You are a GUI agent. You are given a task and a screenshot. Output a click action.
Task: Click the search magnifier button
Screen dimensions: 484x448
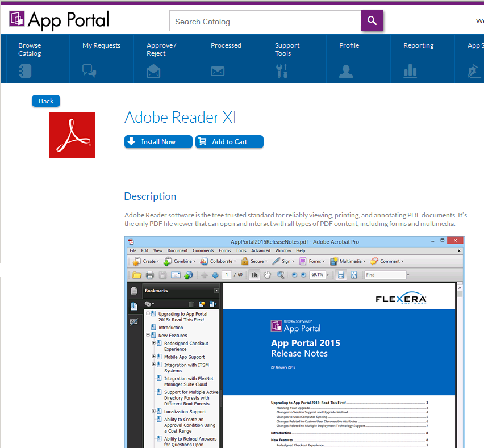pyautogui.click(x=372, y=21)
